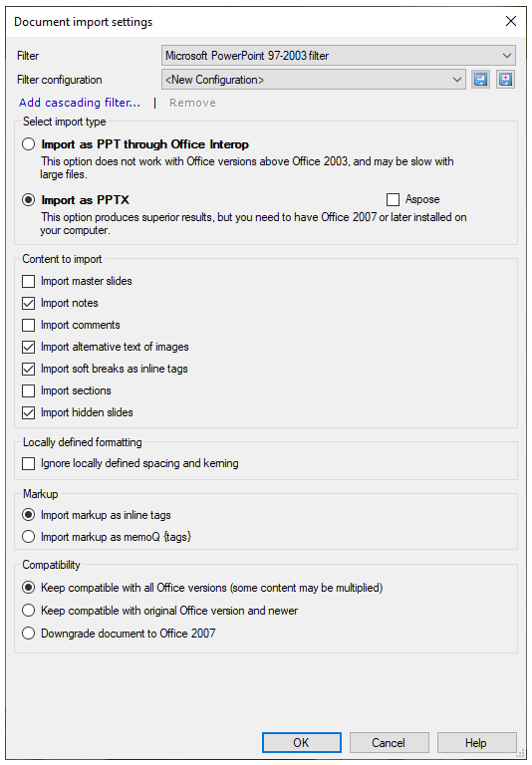Viewport: 532px width, 765px height.
Task: Select Downgrade document to Office 2007
Action: coord(29,634)
